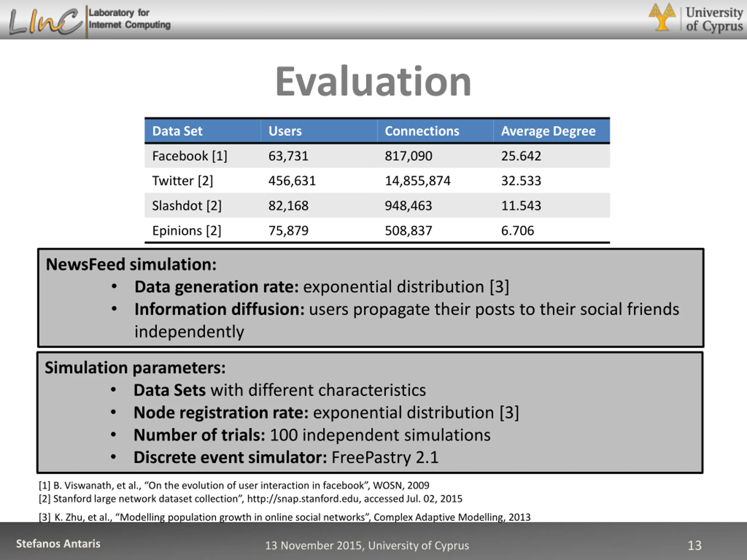Viewport: 747px width, 560px height.
Task: Click the '63,731' users cell
Action: (288, 156)
